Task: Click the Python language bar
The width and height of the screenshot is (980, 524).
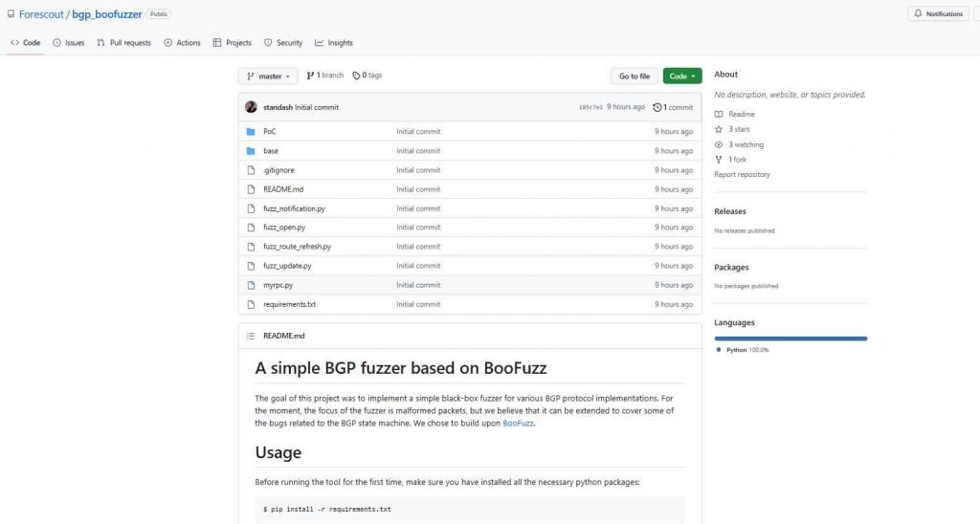Action: click(x=791, y=338)
